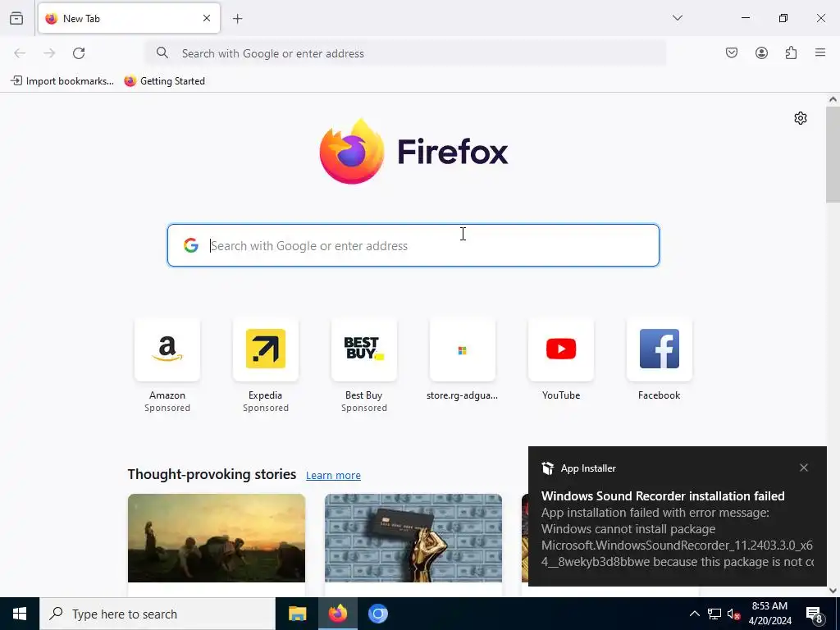The height and width of the screenshot is (630, 840).
Task: Open File Explorer from taskbar
Action: point(297,614)
